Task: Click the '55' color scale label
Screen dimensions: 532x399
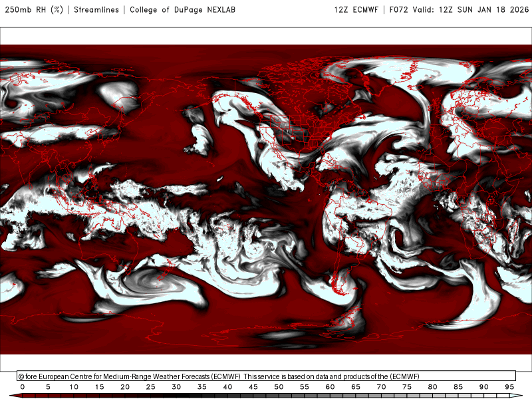Action: pos(305,387)
